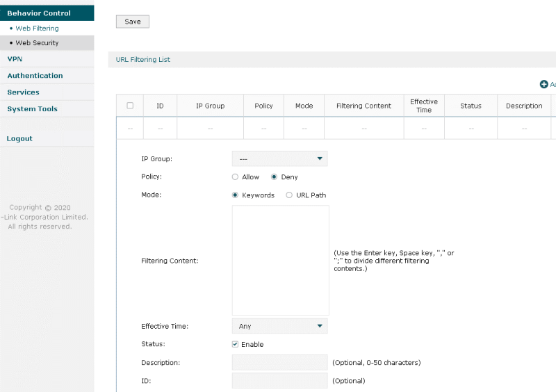The height and width of the screenshot is (392, 556).
Task: Toggle the Enable status checkbox
Action: coord(235,344)
